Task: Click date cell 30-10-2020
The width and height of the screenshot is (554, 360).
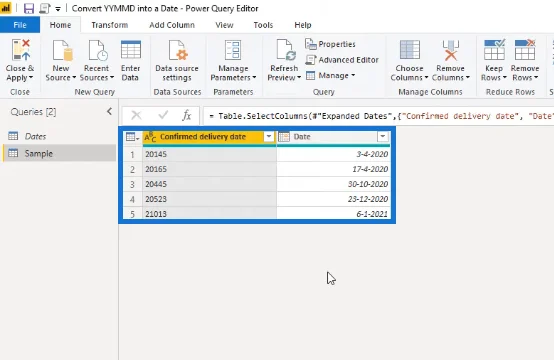Action: point(334,184)
